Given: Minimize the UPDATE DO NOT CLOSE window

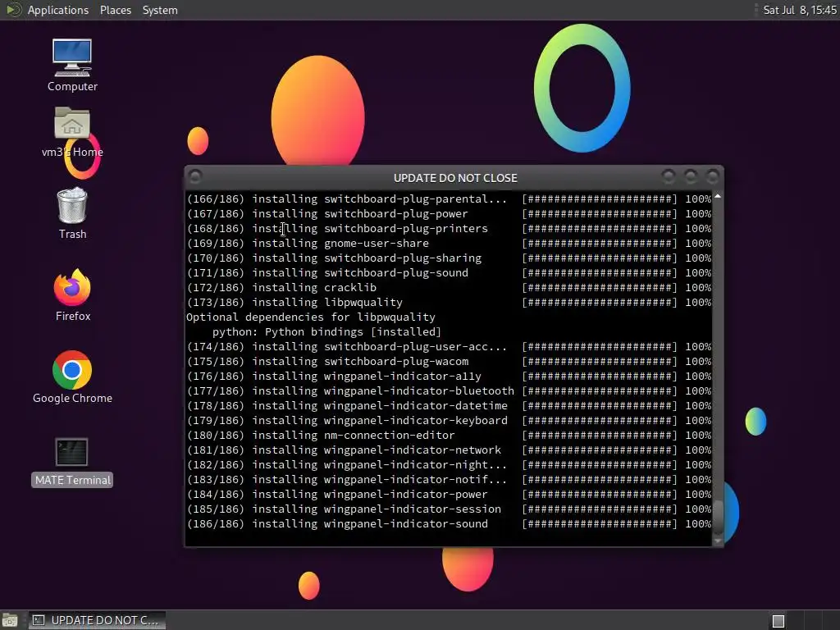Looking at the screenshot, I should tap(668, 176).
